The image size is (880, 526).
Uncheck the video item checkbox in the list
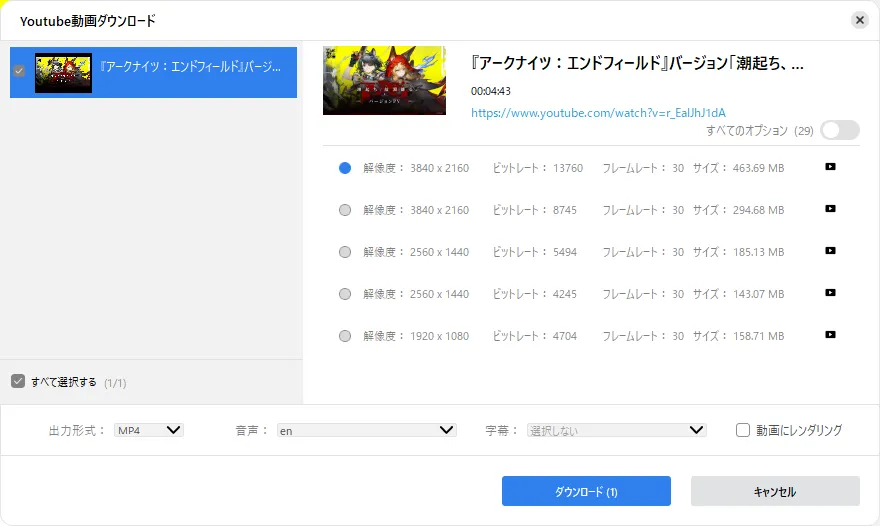point(19,71)
